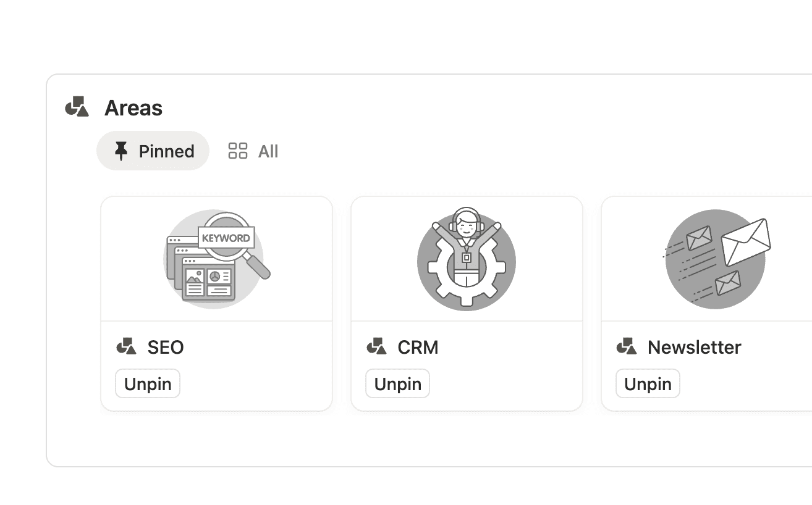Image resolution: width=812 pixels, height=505 pixels.
Task: Switch to the Pinned view tab
Action: point(153,151)
